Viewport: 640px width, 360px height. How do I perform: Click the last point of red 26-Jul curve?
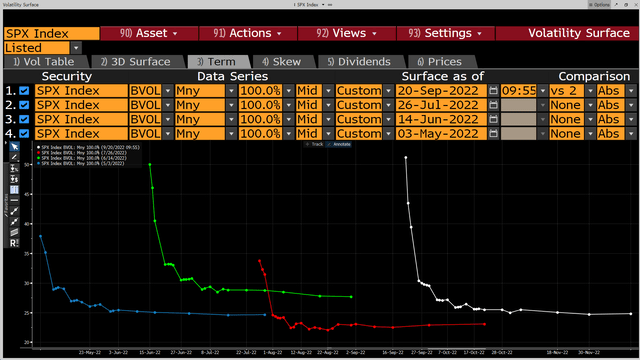484,324
